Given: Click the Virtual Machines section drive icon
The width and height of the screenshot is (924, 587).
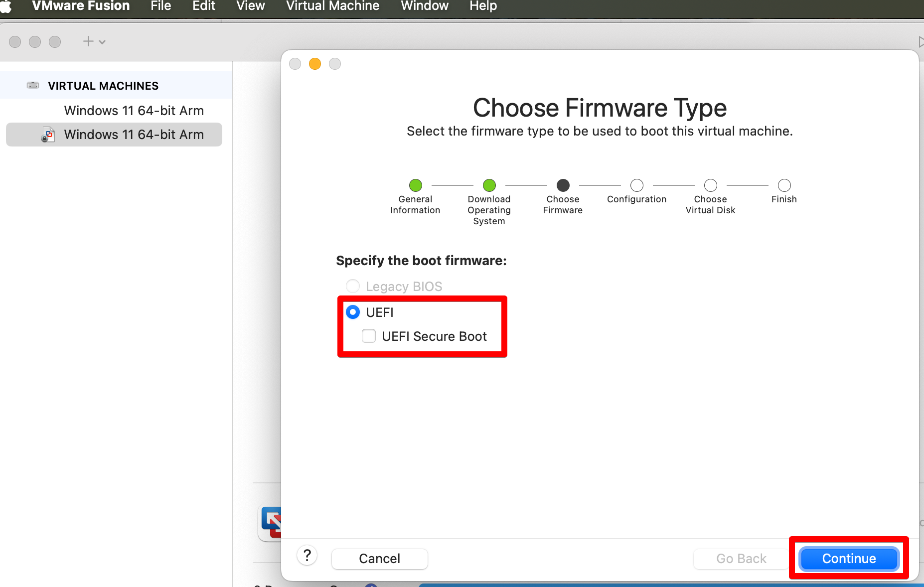Looking at the screenshot, I should coord(33,85).
